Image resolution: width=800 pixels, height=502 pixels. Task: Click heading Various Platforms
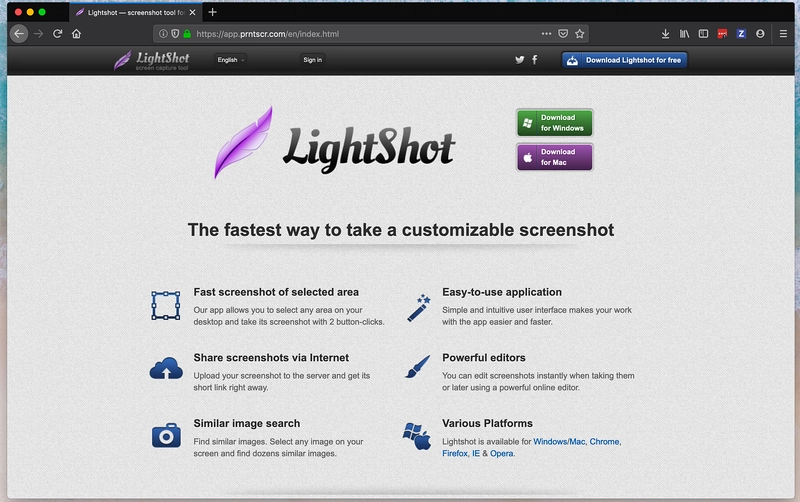point(487,423)
